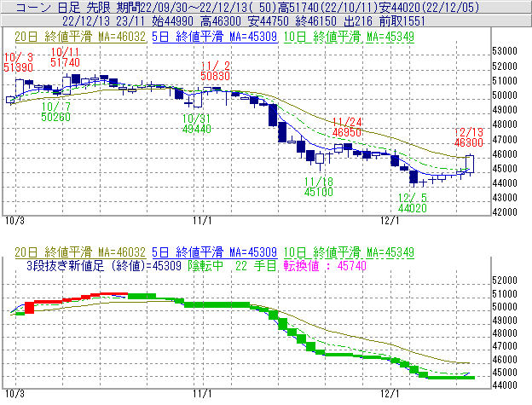The image size is (532, 405).
Task: Click the chart title bar with period 22/09/30~22/12/13
Action: tap(266, 7)
